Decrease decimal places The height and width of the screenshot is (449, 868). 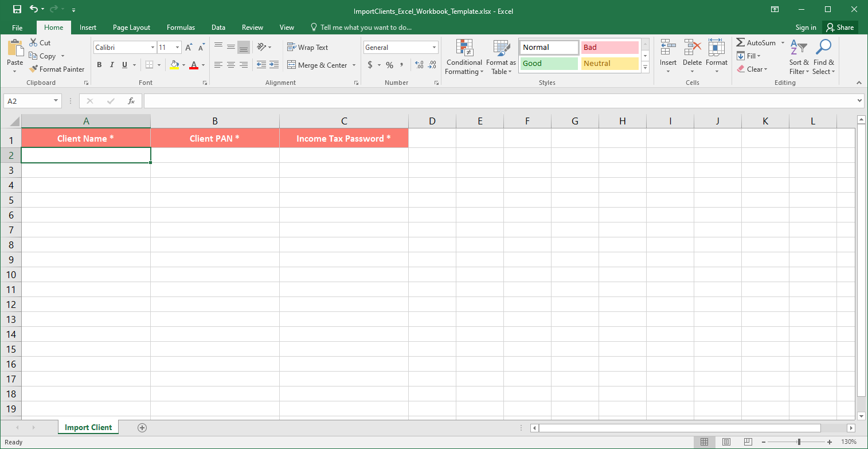(x=432, y=65)
